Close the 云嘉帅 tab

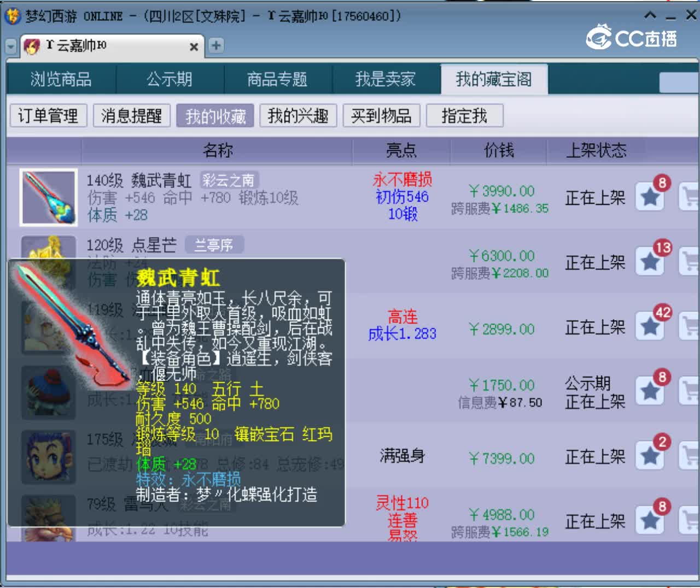pyautogui.click(x=194, y=47)
